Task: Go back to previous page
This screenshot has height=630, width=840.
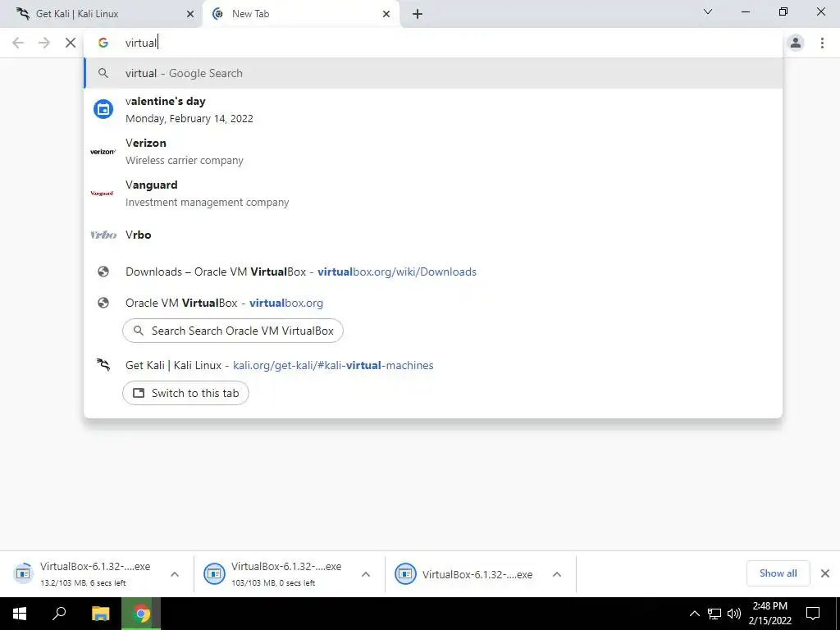Action: point(18,43)
